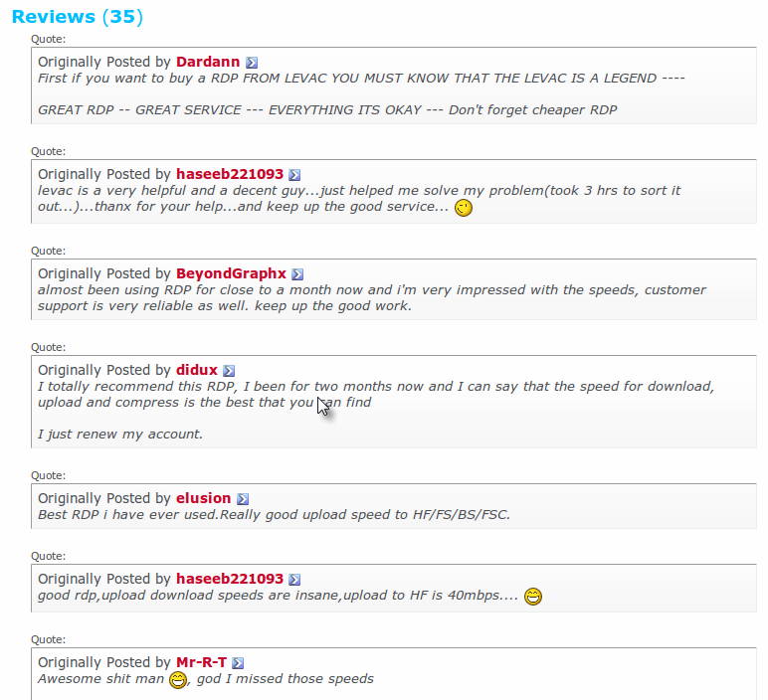Viewport: 768px width, 700px height.
Task: Click didux's quote text about renewing account
Action: 120,435
